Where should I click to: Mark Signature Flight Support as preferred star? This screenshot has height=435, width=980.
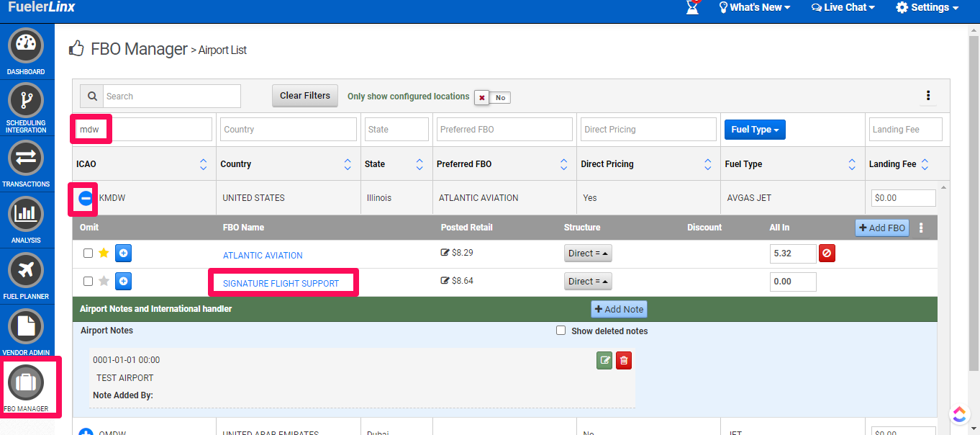pos(104,281)
